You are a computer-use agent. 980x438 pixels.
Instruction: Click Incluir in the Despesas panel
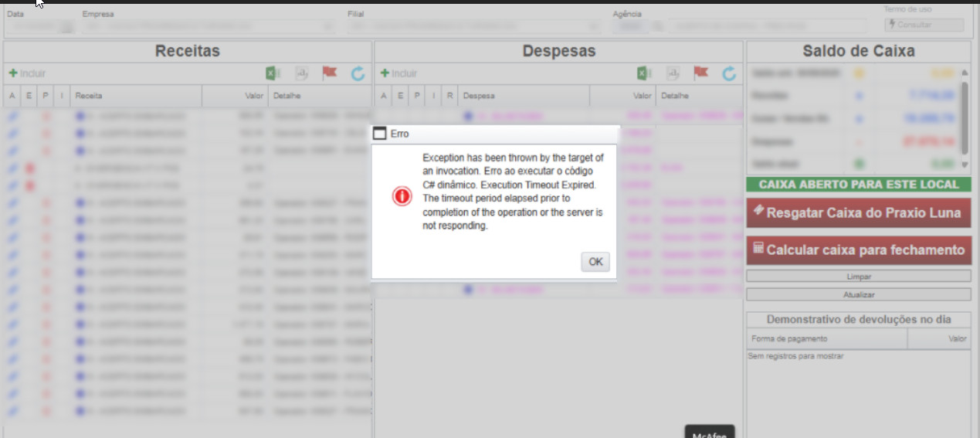tap(398, 73)
